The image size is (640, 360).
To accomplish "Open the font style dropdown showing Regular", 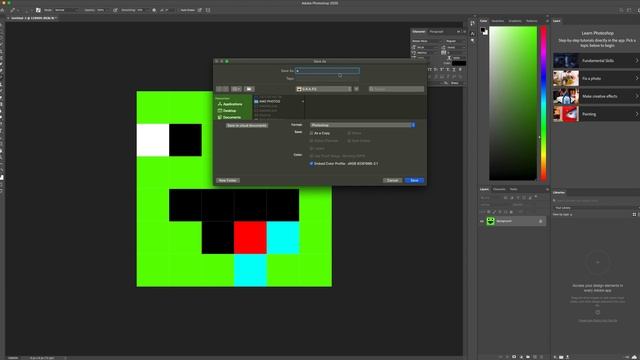I will [455, 41].
